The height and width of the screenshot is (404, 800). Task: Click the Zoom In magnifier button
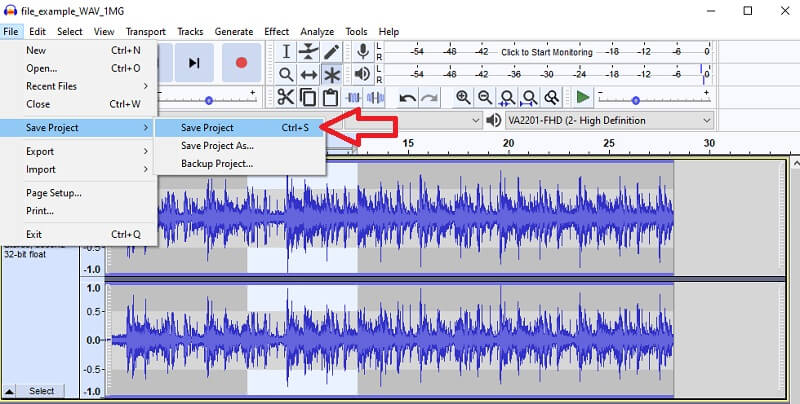tap(463, 97)
